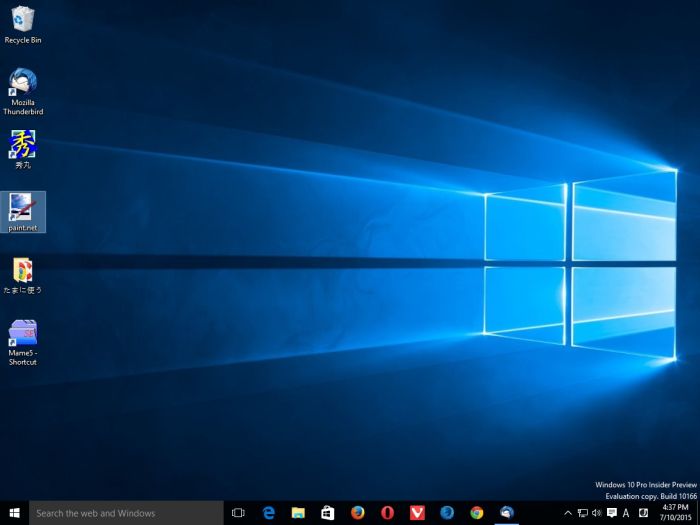Select the 秀丸 editor desktop shortcut
Image resolution: width=700 pixels, height=525 pixels.
tap(23, 146)
